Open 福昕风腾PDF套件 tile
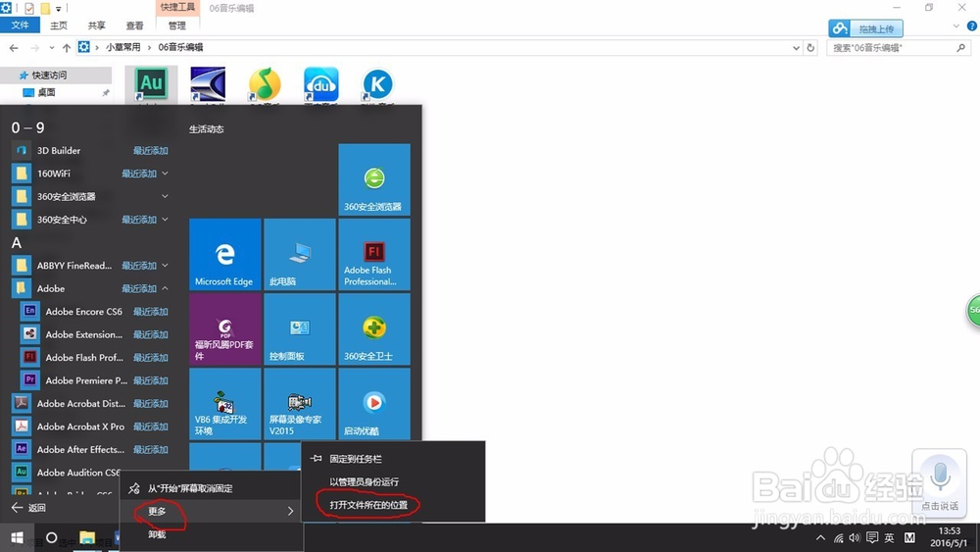 (225, 329)
